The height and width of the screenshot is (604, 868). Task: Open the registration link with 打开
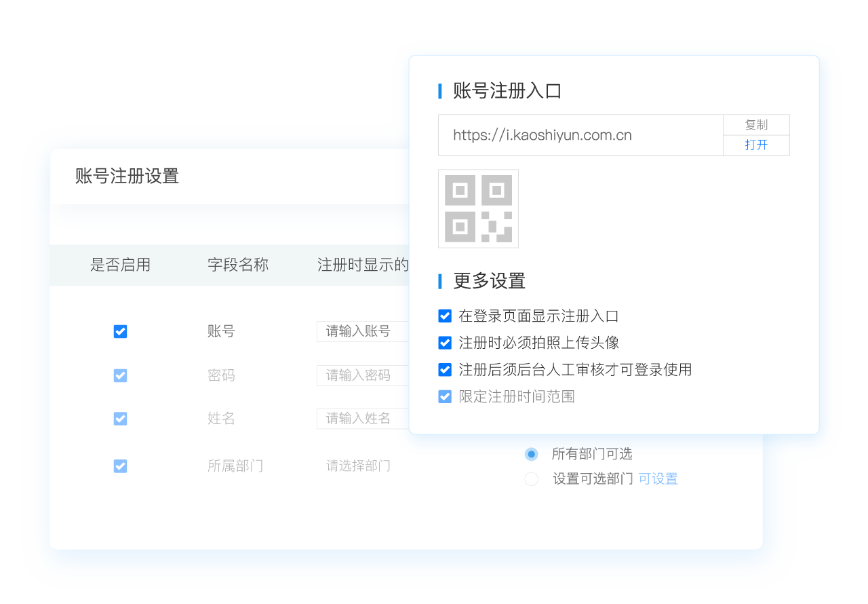pos(756,145)
